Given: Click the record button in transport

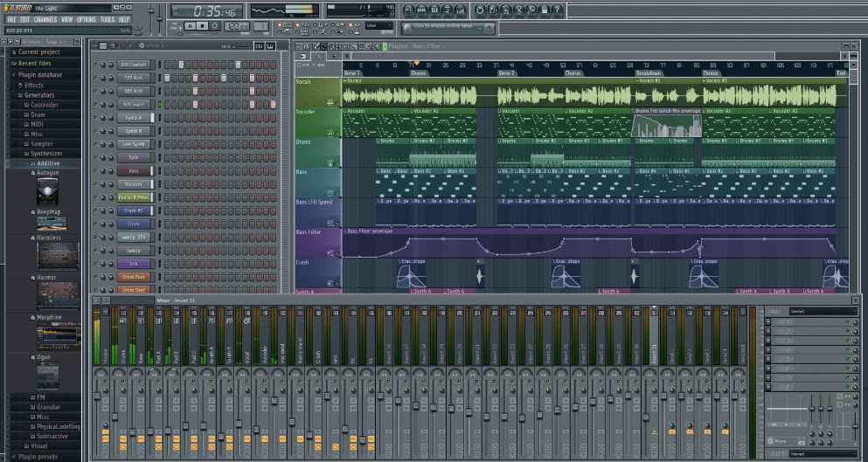Looking at the screenshot, I should [x=215, y=26].
